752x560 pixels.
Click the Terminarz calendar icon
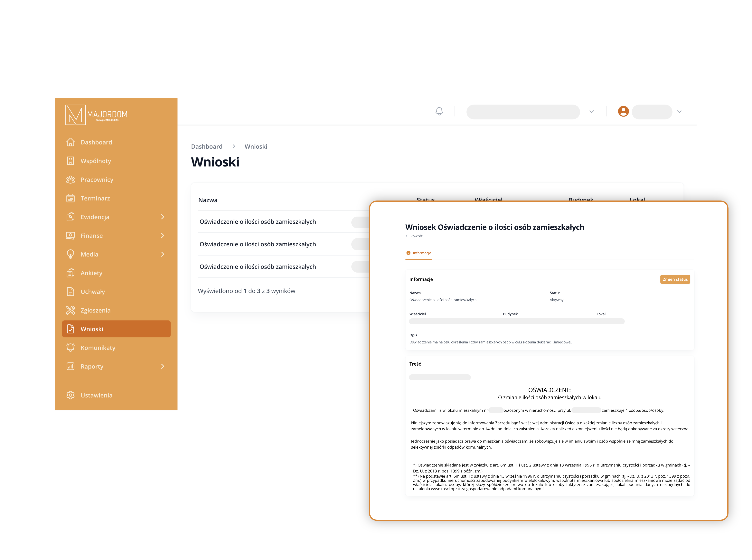70,198
